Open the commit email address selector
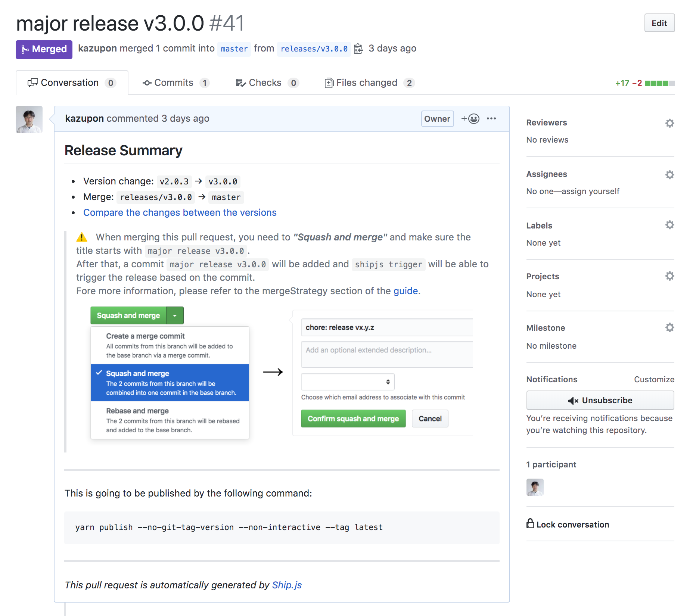Screen dimensions: 696x616 348,382
